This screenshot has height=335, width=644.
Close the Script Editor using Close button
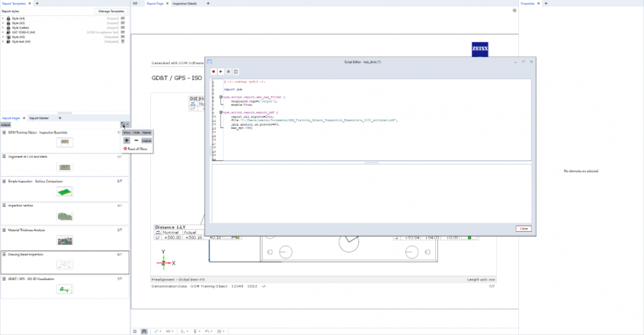pyautogui.click(x=523, y=228)
